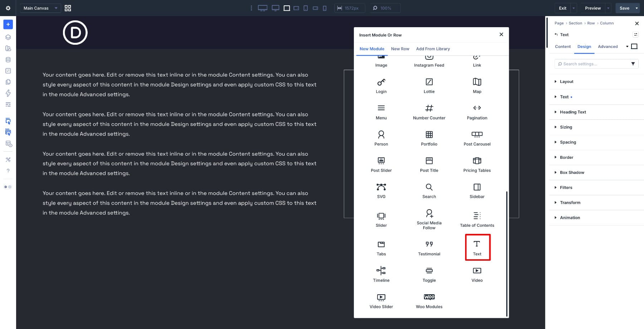Insert the Map module
The width and height of the screenshot is (644, 329).
(477, 86)
